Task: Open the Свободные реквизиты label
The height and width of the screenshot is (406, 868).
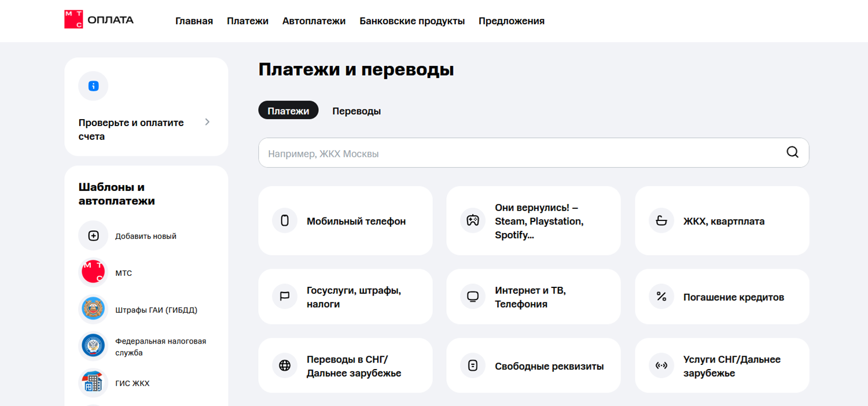Action: (549, 366)
